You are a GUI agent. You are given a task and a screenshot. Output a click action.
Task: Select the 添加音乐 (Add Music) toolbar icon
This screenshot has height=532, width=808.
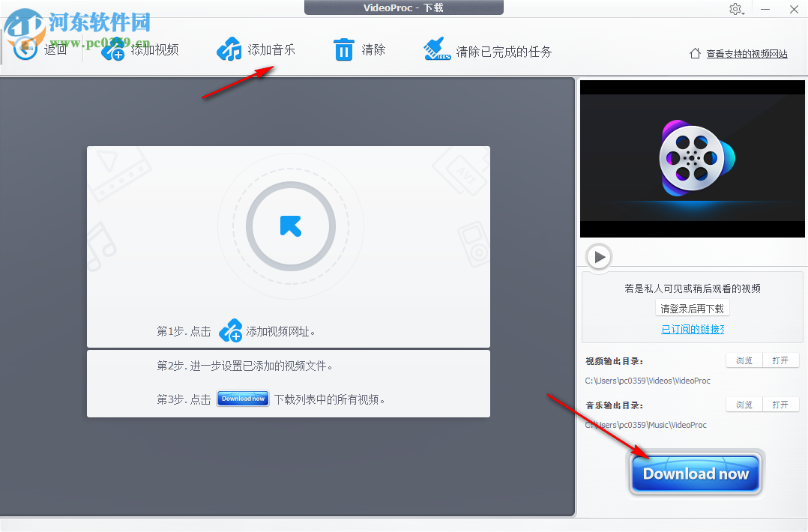click(229, 48)
